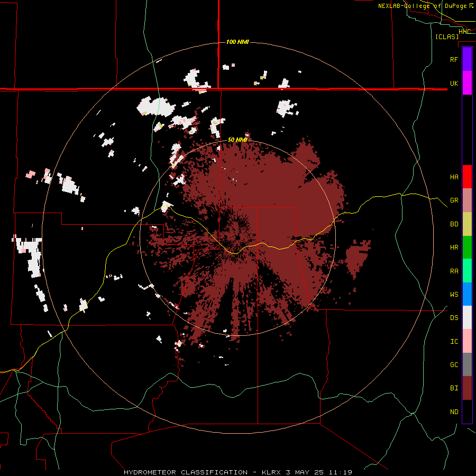Click the HYDROMETEOR CLASSIFICATION caption
Screen dimensions: 476x476
pyautogui.click(x=186, y=472)
